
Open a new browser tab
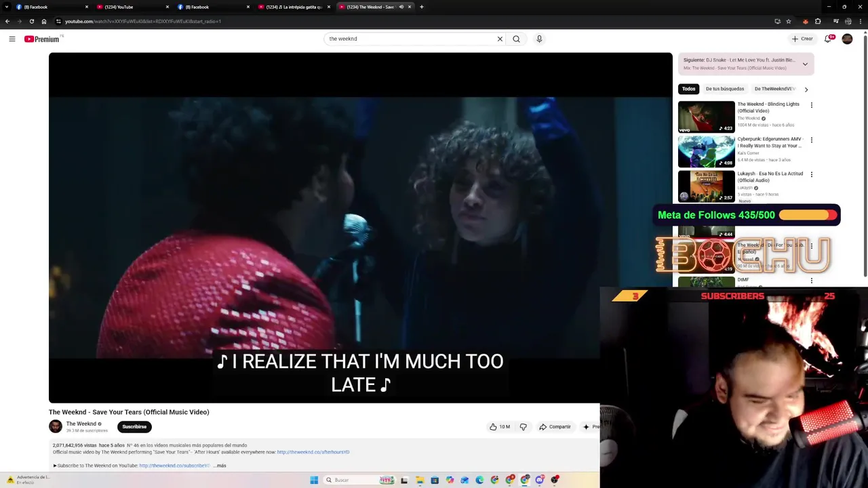(422, 7)
